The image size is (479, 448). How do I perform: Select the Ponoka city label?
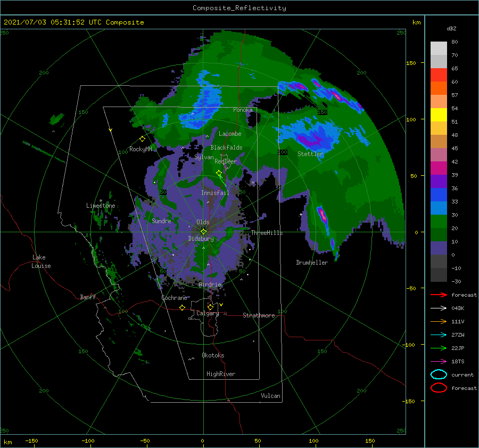(x=243, y=110)
